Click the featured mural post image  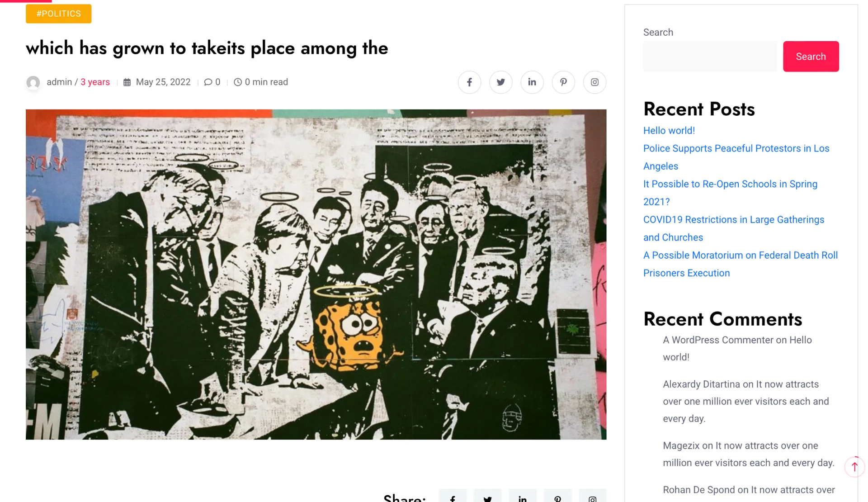(316, 274)
